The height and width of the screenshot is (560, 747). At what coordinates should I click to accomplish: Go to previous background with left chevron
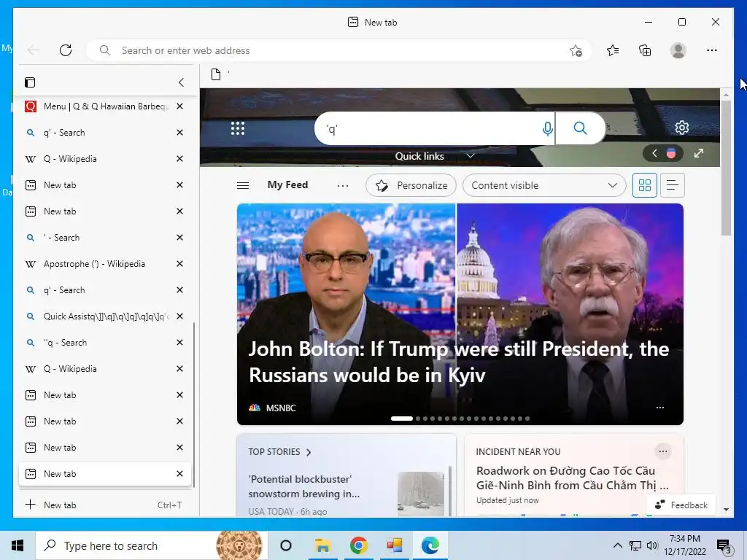(654, 153)
